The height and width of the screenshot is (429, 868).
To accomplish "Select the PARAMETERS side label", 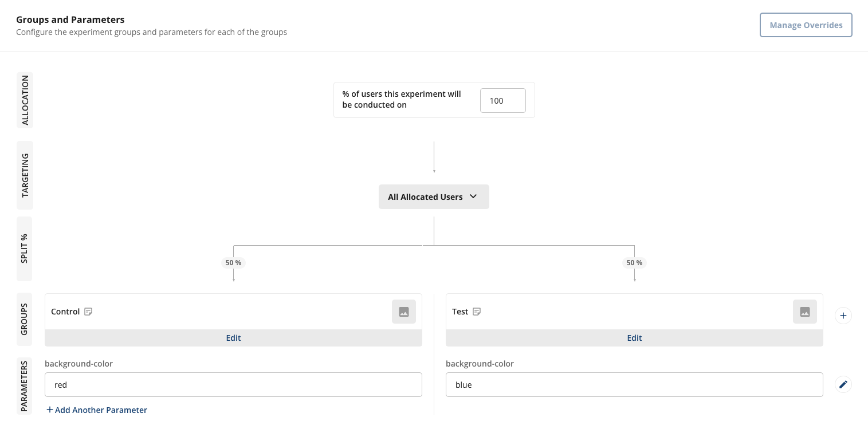I will pos(25,386).
